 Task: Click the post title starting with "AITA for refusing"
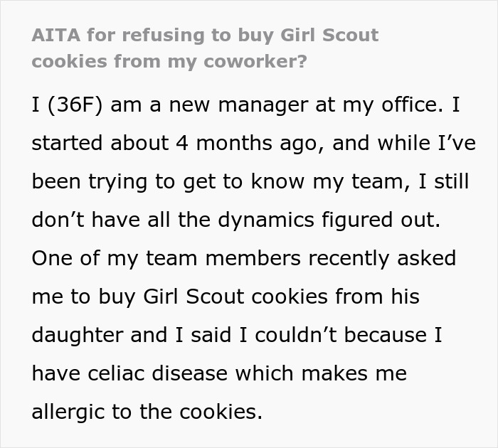click(x=205, y=35)
